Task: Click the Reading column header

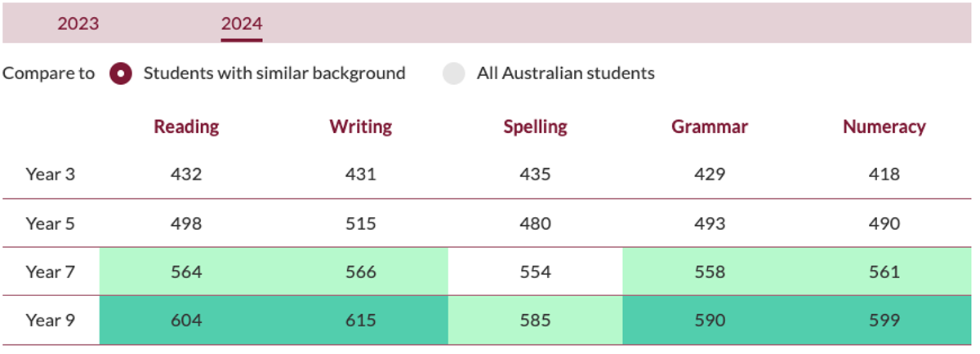Action: (186, 126)
